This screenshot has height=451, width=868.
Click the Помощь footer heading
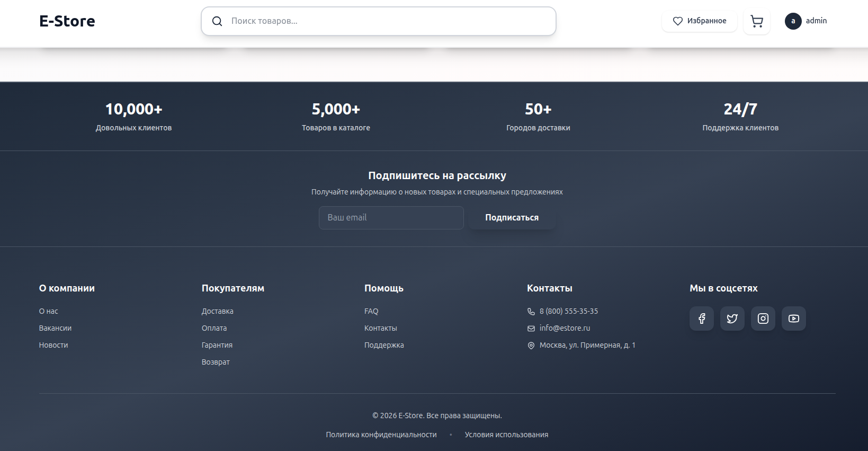(384, 288)
